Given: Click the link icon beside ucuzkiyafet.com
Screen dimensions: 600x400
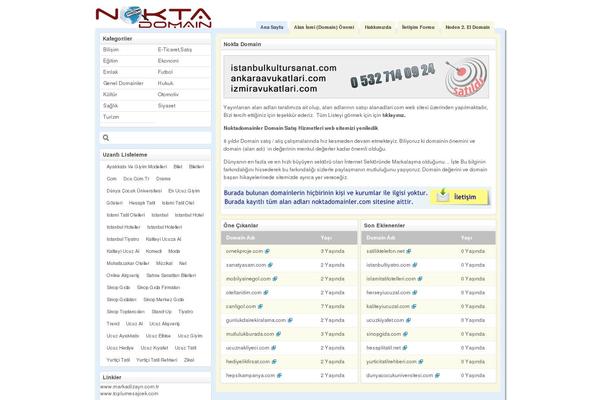Looking at the screenshot, I should point(408,320).
